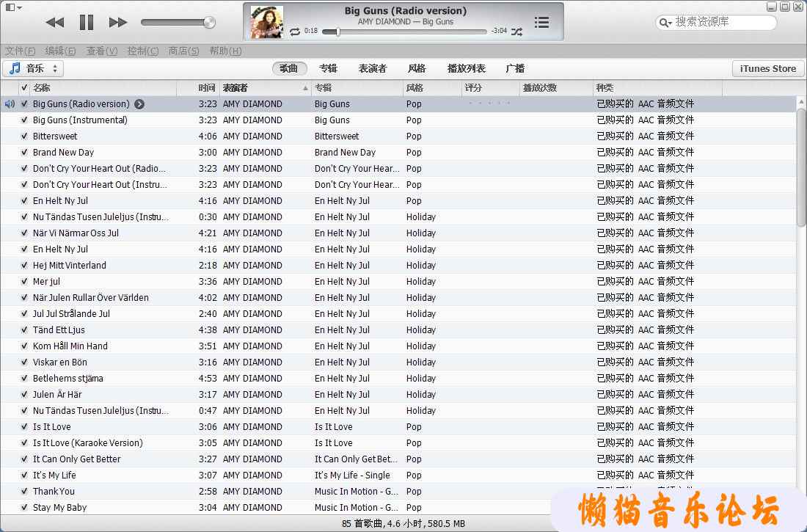Pause the current song
Image resolution: width=807 pixels, height=532 pixels.
tap(87, 22)
